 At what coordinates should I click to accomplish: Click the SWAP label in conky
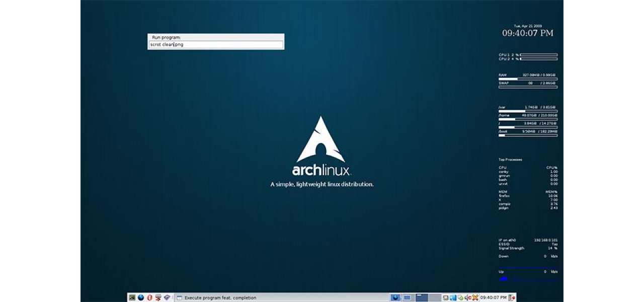(503, 83)
